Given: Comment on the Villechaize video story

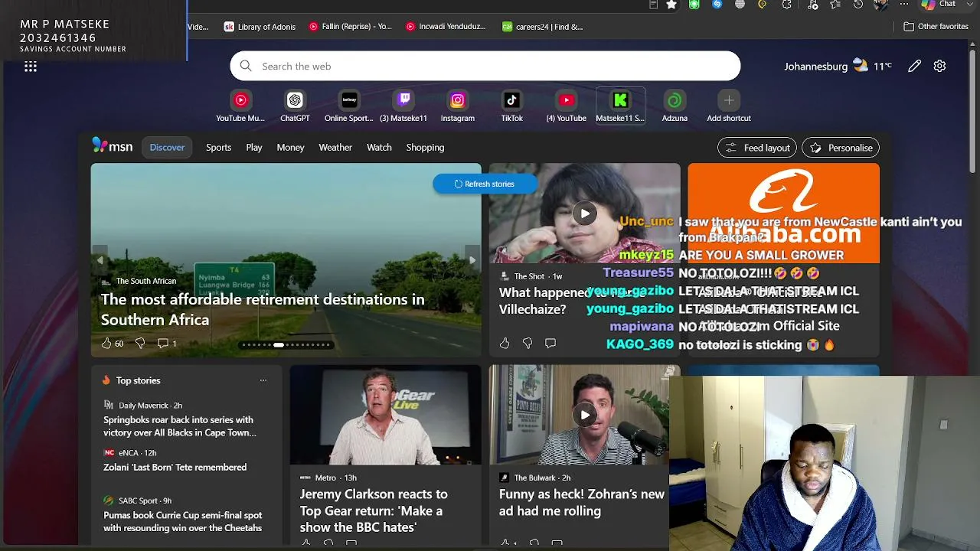Looking at the screenshot, I should coord(550,344).
